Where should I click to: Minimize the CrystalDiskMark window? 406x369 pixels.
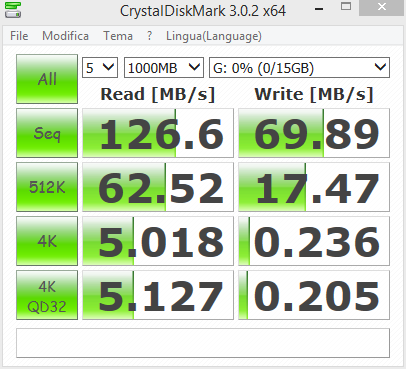tap(319, 8)
